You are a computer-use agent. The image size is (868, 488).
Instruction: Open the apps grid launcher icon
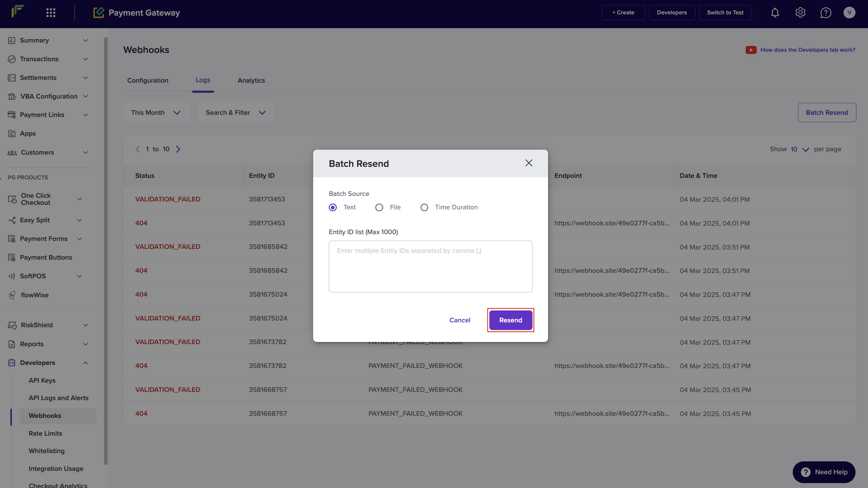click(x=50, y=13)
